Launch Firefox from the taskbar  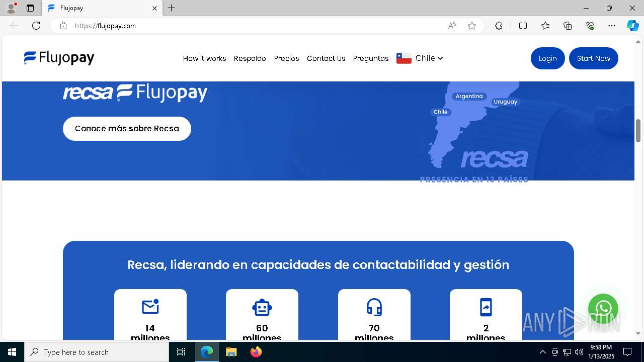tap(256, 352)
